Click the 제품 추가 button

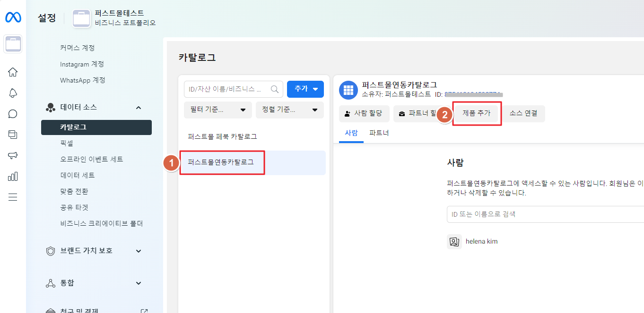click(477, 114)
